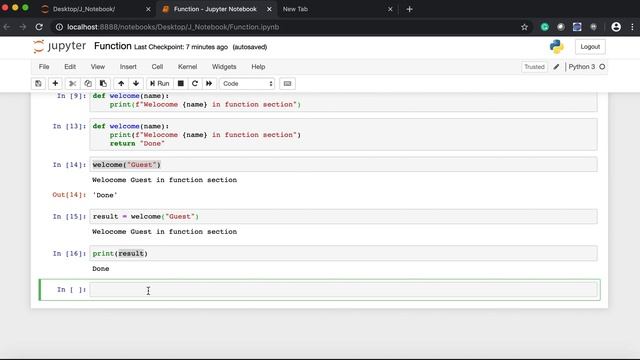
Task: Cut selected cells with scissors icon
Action: point(72,83)
